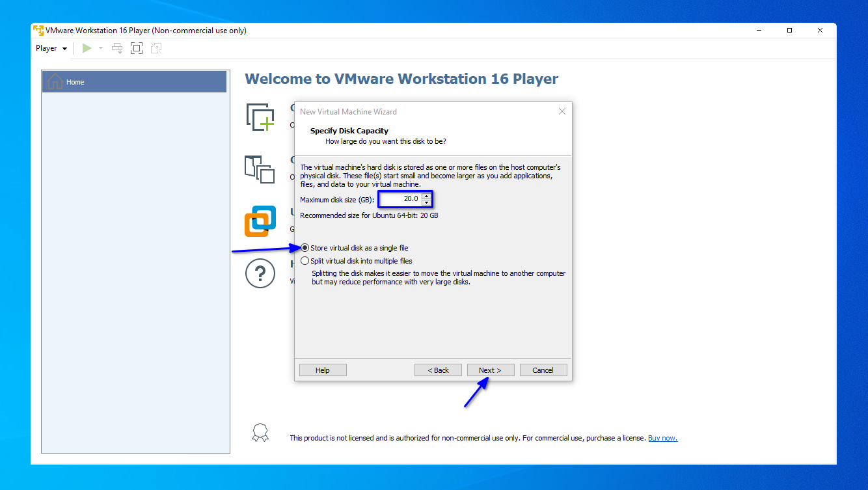The image size is (868, 490).
Task: Click the Upgrade to Workstation Pro icon
Action: click(260, 221)
